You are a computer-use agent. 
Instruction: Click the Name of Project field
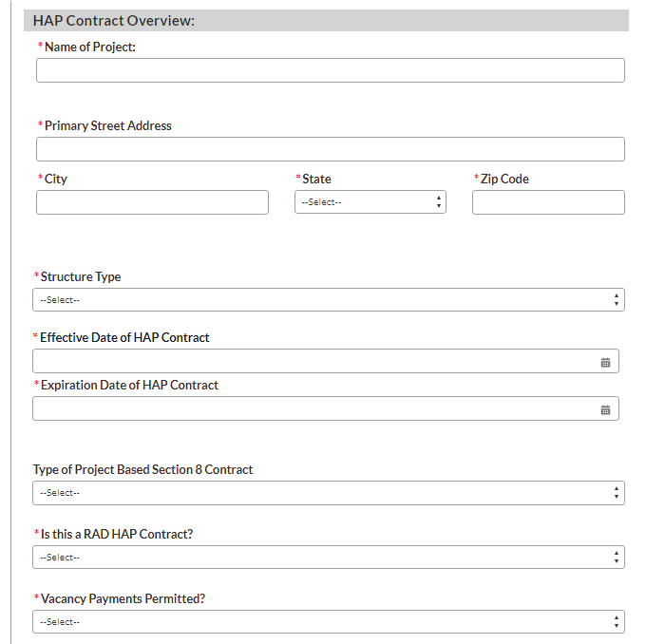click(x=330, y=70)
